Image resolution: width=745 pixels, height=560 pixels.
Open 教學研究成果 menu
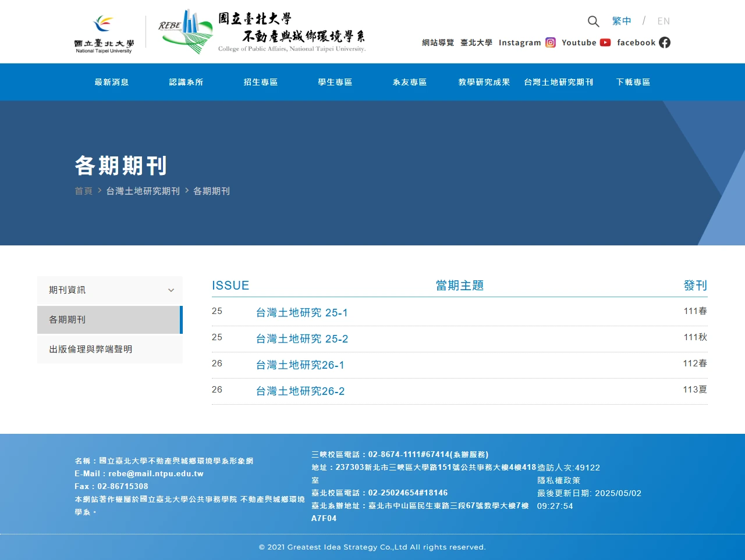(484, 82)
